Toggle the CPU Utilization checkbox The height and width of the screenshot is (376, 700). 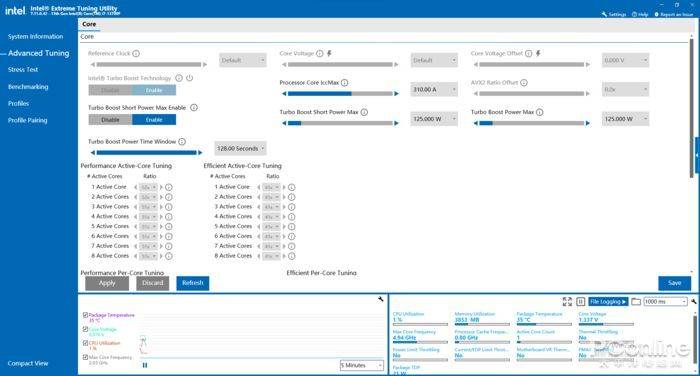click(x=85, y=343)
